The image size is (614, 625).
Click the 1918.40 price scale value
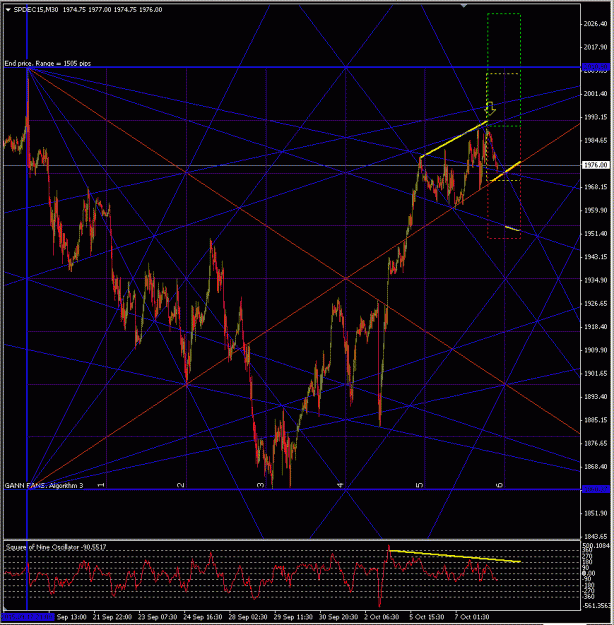595,327
